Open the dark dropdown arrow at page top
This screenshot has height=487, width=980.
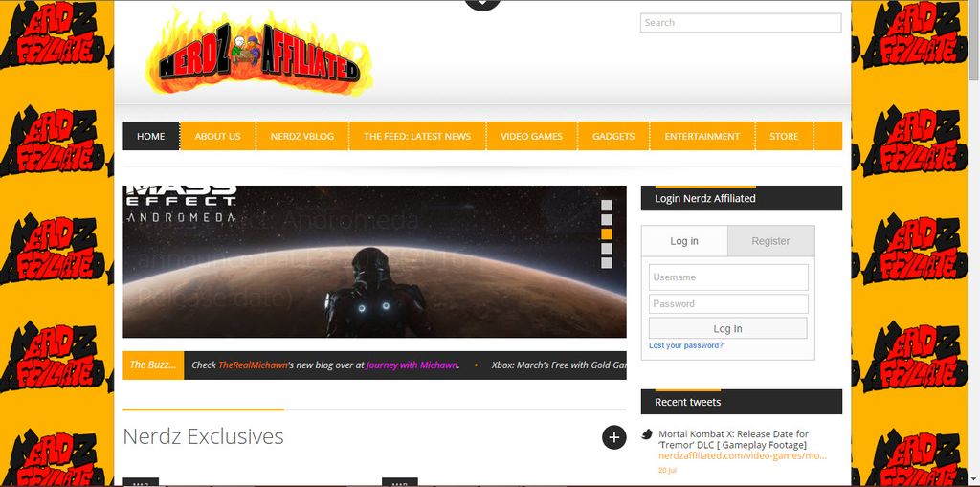coord(483,4)
